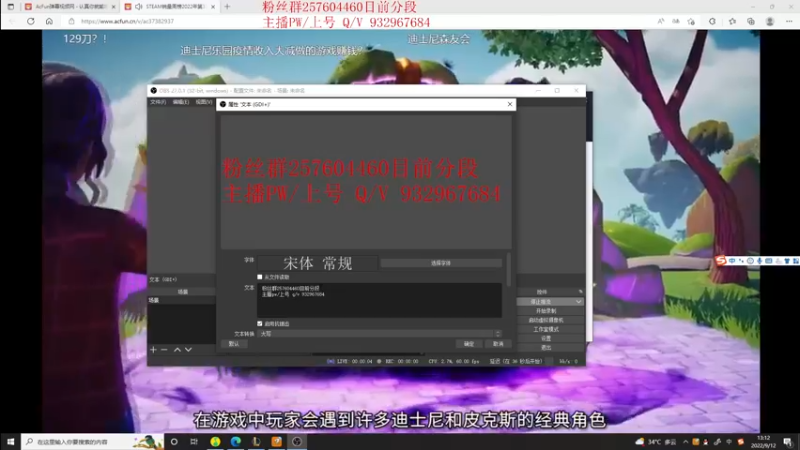The image size is (800, 450).
Task: Open the 编辑 menu in OBS
Action: (x=181, y=102)
